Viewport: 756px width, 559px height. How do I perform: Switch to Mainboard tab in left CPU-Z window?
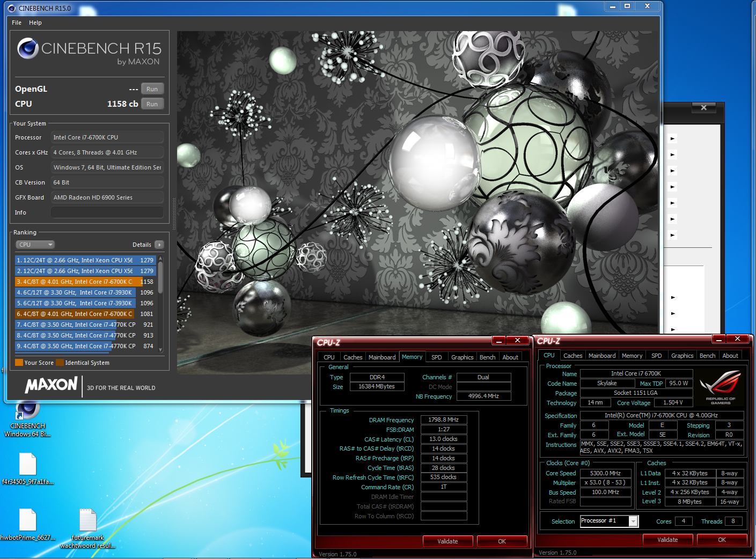tap(382, 357)
